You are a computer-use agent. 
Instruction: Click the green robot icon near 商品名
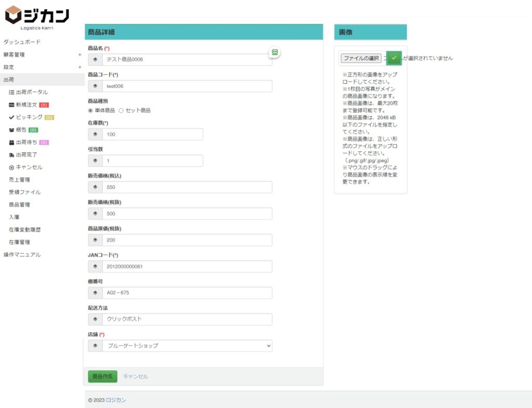pos(274,52)
